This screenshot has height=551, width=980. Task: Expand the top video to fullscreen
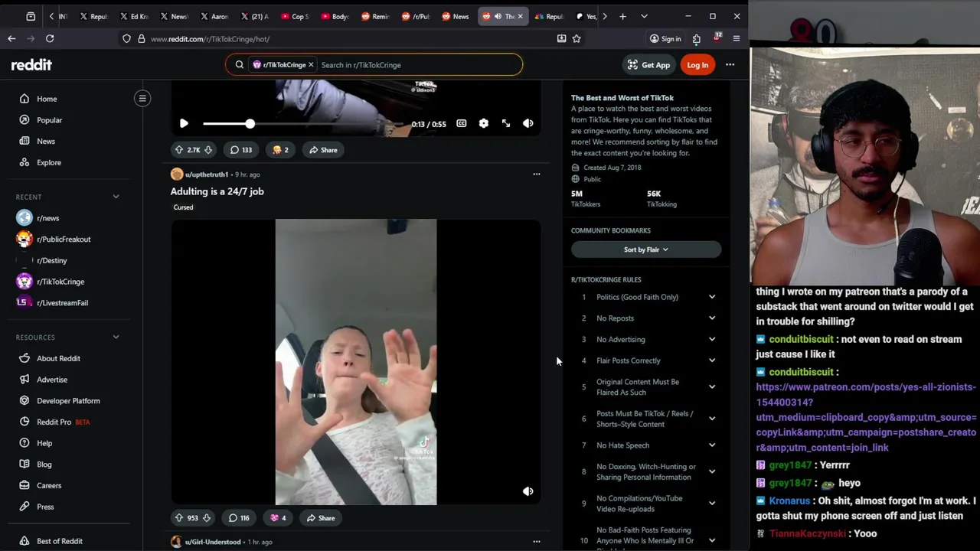tap(506, 123)
